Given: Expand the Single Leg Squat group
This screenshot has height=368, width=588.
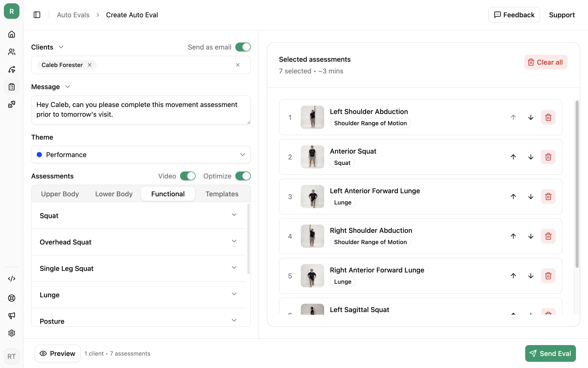Looking at the screenshot, I should (x=139, y=268).
